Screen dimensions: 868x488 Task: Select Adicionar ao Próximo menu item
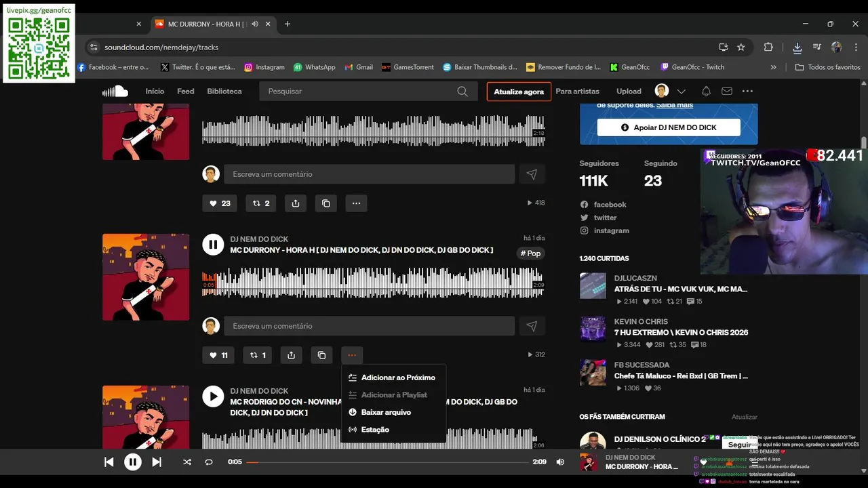pyautogui.click(x=393, y=378)
